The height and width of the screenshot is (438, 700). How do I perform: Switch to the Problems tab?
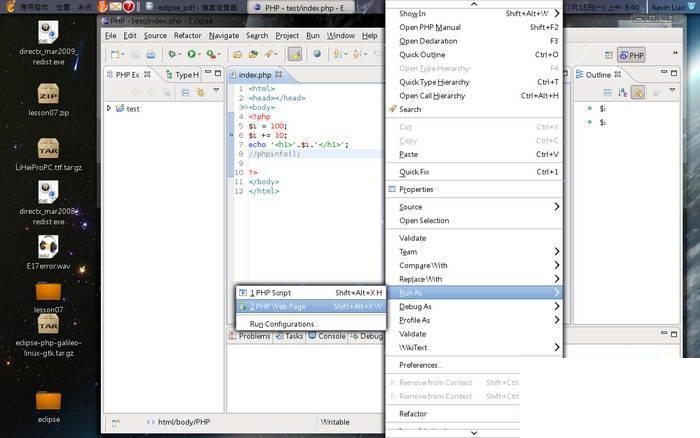[250, 336]
